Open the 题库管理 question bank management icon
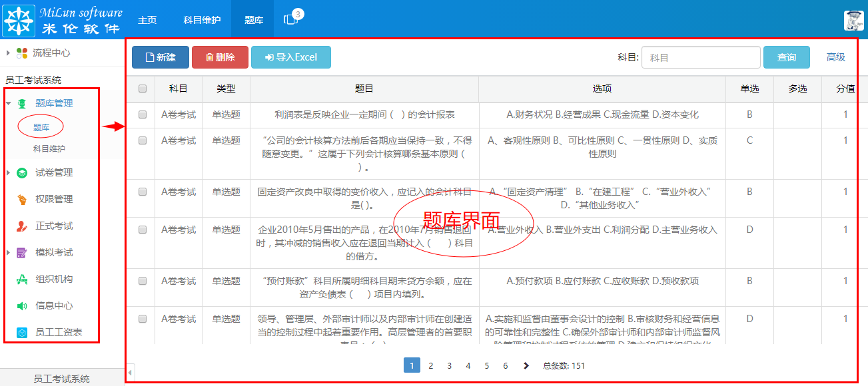Screen dimensions: 868x386 21,102
